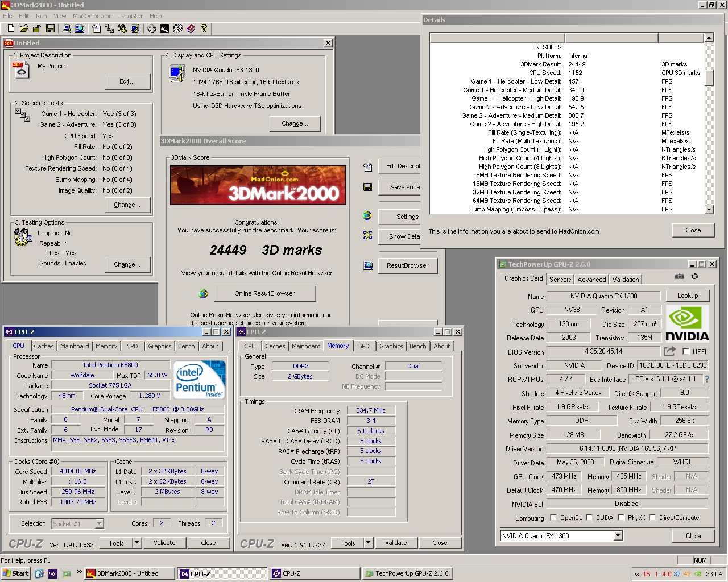Click the DRAM Frequency 334.7 MHz value
The width and height of the screenshot is (728, 582).
tap(371, 410)
